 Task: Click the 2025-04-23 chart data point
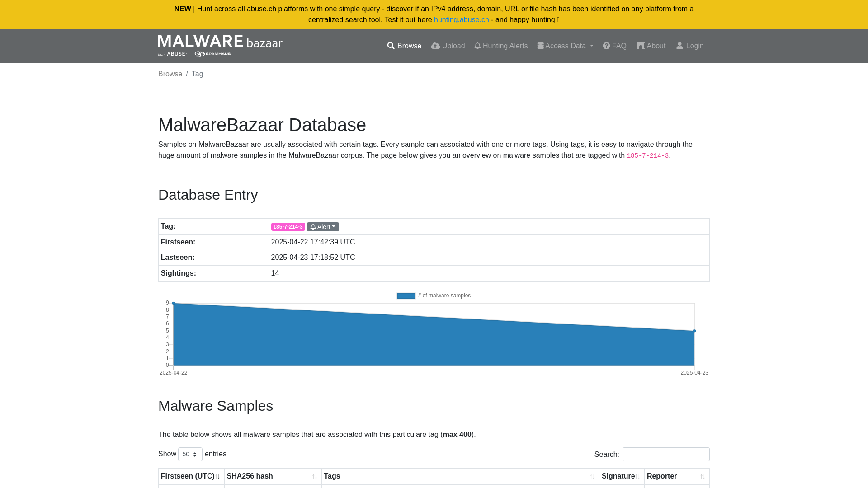(694, 331)
